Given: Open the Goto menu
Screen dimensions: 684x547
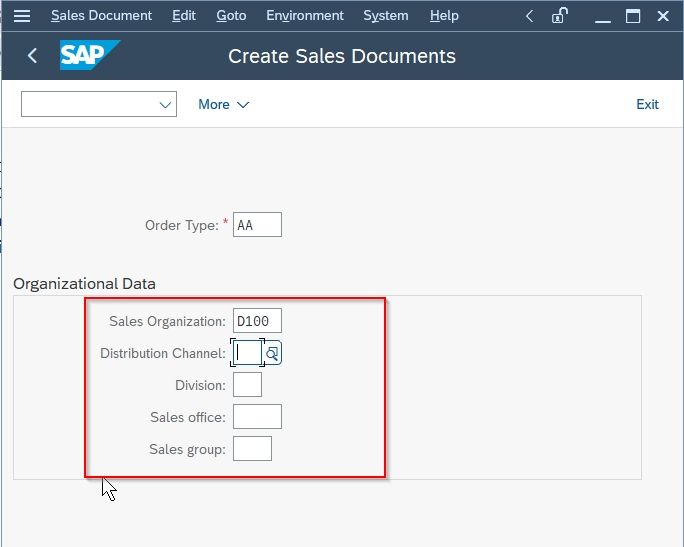Looking at the screenshot, I should click(x=231, y=16).
